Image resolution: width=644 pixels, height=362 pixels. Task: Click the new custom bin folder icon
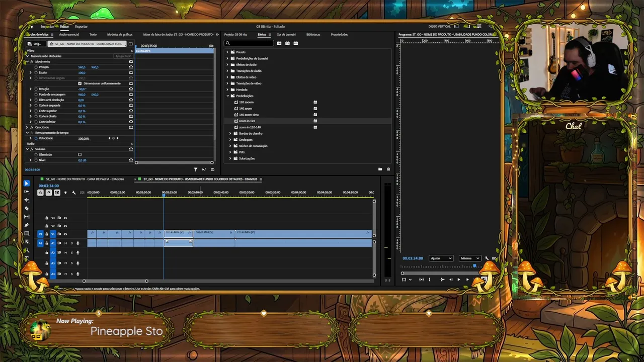point(380,169)
